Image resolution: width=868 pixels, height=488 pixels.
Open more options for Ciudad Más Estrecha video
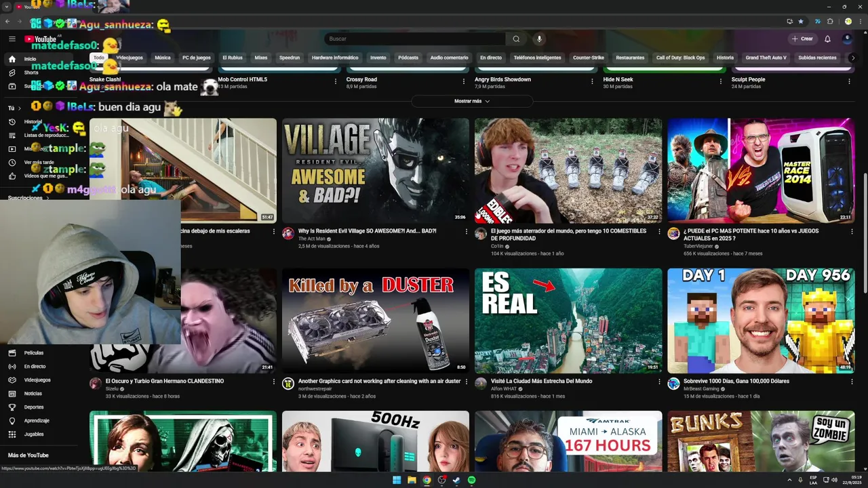[659, 382]
